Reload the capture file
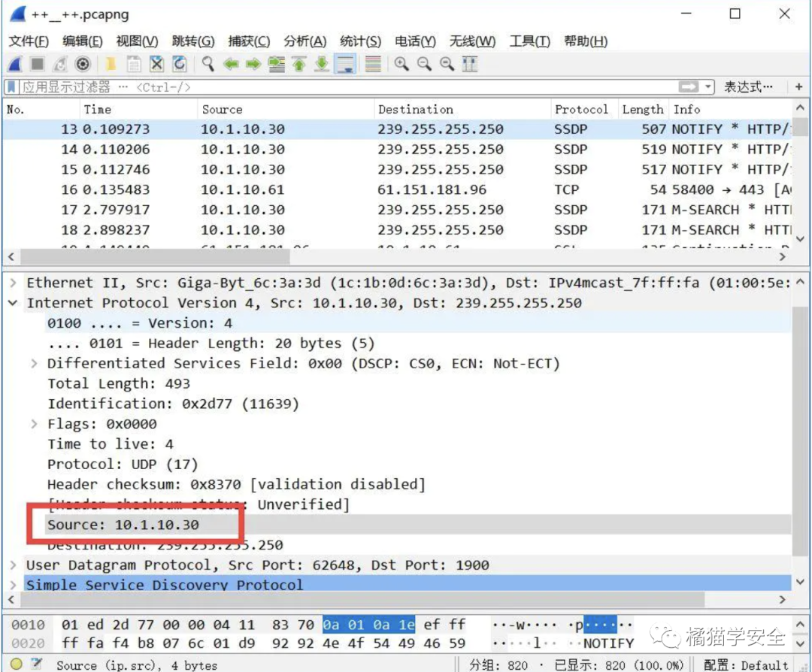This screenshot has width=812, height=672. coord(179,64)
